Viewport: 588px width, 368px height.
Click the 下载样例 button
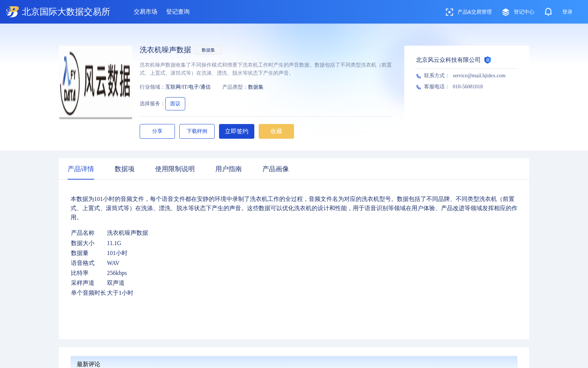pos(197,131)
